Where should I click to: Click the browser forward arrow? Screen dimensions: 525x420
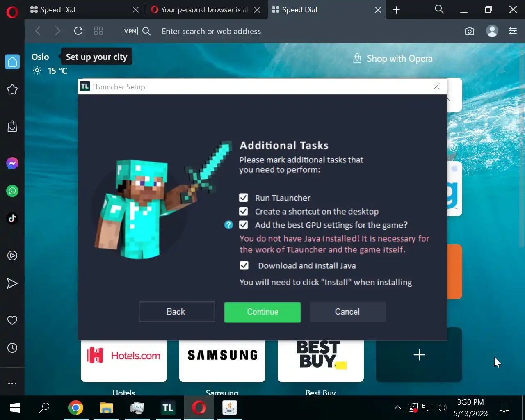click(57, 31)
